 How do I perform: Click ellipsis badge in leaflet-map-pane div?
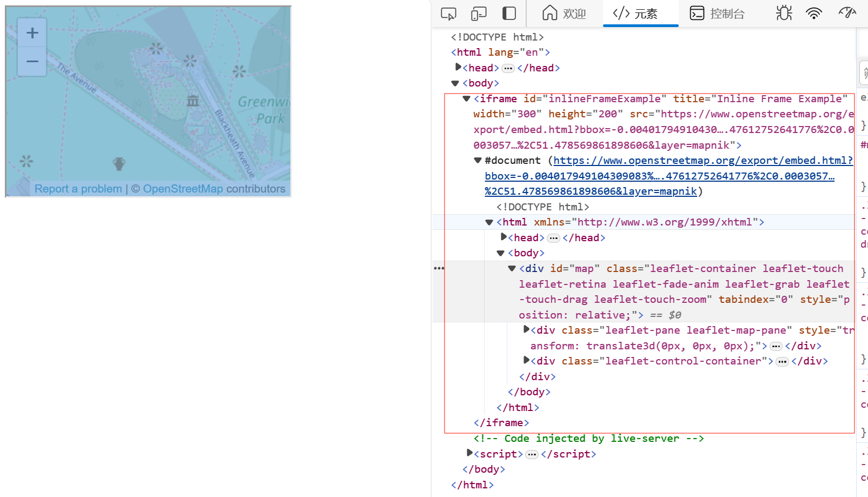tap(776, 346)
